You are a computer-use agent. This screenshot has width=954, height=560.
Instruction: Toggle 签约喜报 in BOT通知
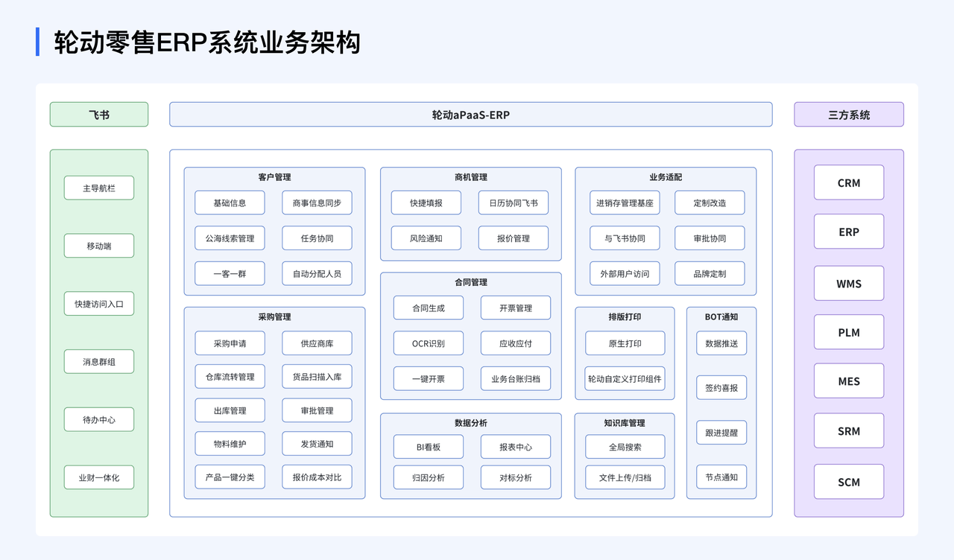721,387
